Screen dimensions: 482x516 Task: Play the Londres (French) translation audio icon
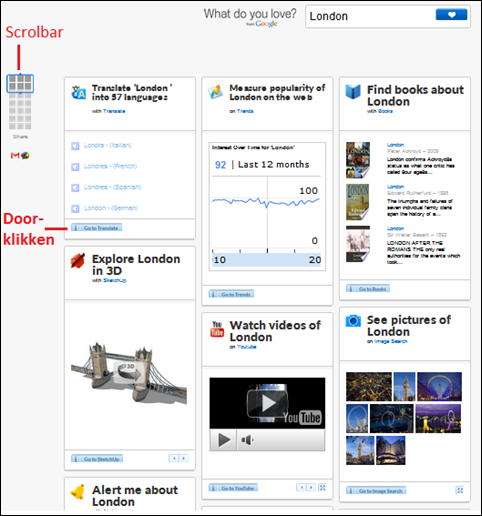[75, 167]
